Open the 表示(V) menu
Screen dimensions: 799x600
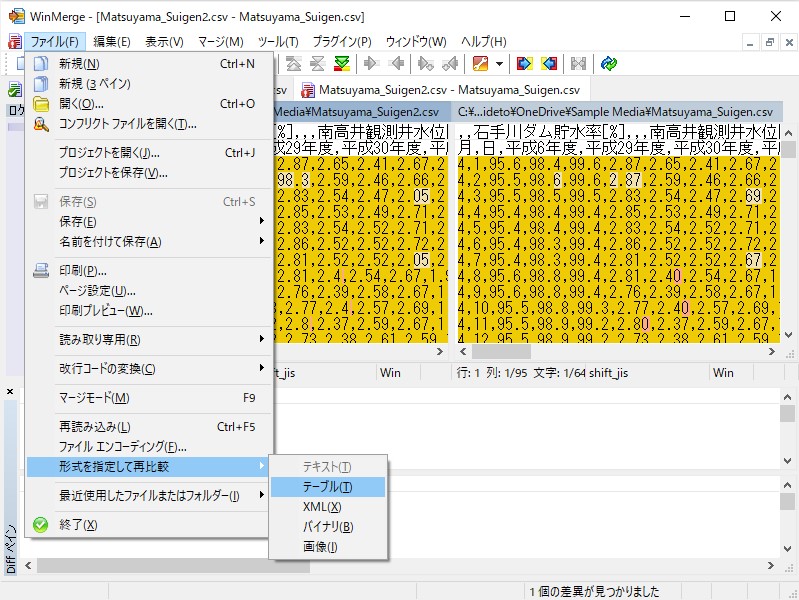[x=164, y=42]
